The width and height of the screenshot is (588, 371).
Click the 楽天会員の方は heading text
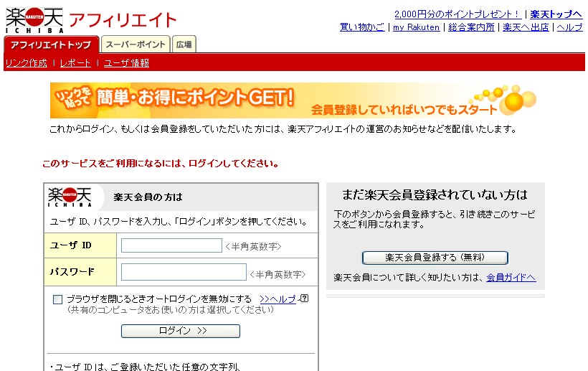(x=148, y=197)
